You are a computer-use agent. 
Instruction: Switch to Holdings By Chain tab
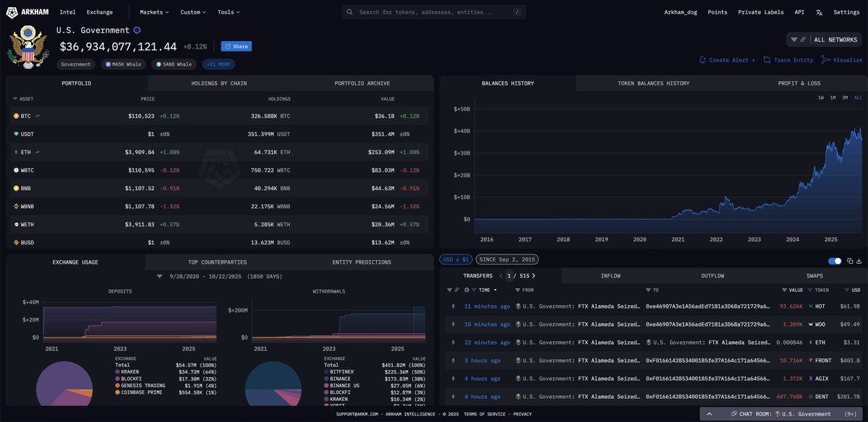[218, 83]
